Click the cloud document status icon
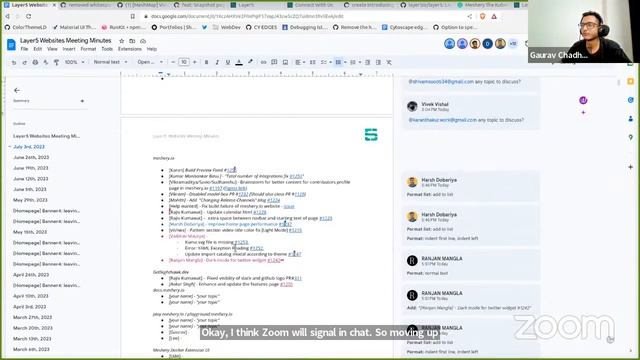This screenshot has width=640, height=360. (x=143, y=41)
